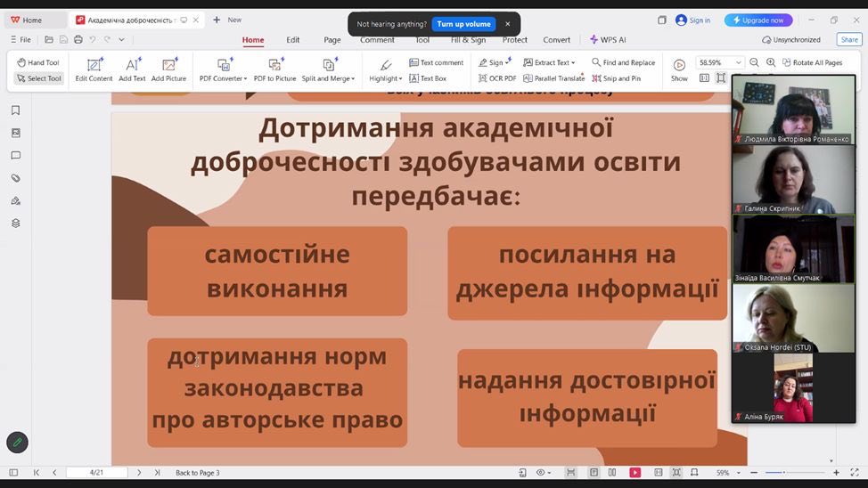Open the Page ribbon tab
The height and width of the screenshot is (488, 868).
tap(332, 40)
